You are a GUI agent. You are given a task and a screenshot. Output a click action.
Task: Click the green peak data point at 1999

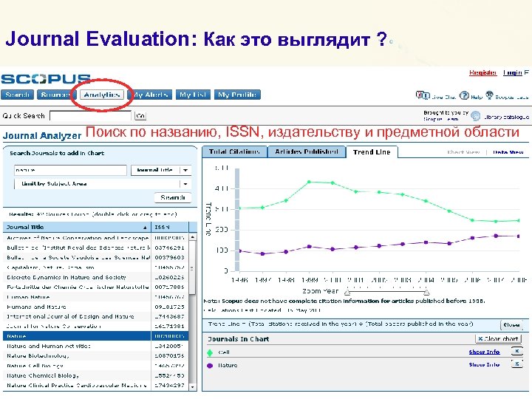pyautogui.click(x=309, y=183)
